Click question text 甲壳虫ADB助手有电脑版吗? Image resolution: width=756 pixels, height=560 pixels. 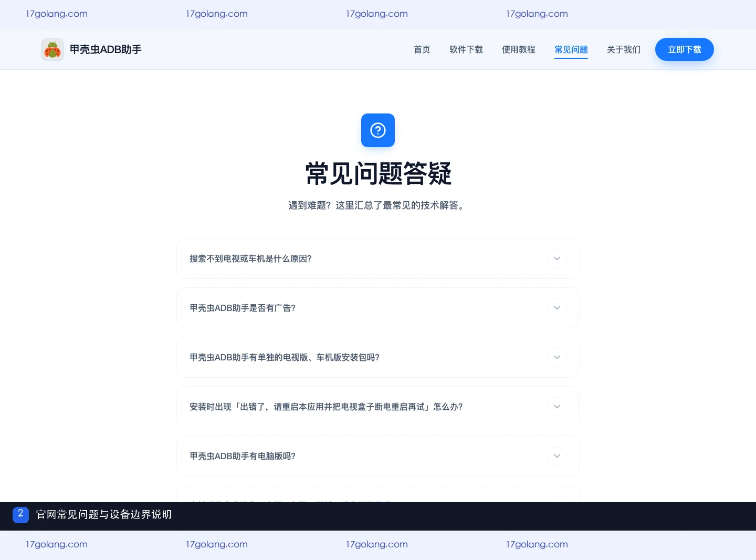[243, 456]
